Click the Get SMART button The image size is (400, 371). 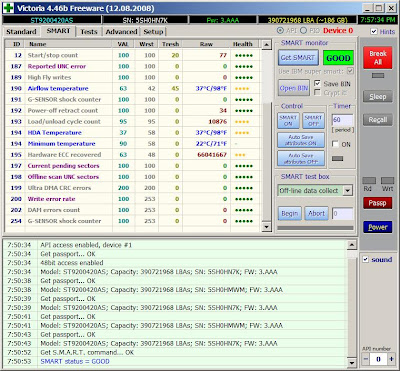pyautogui.click(x=298, y=58)
